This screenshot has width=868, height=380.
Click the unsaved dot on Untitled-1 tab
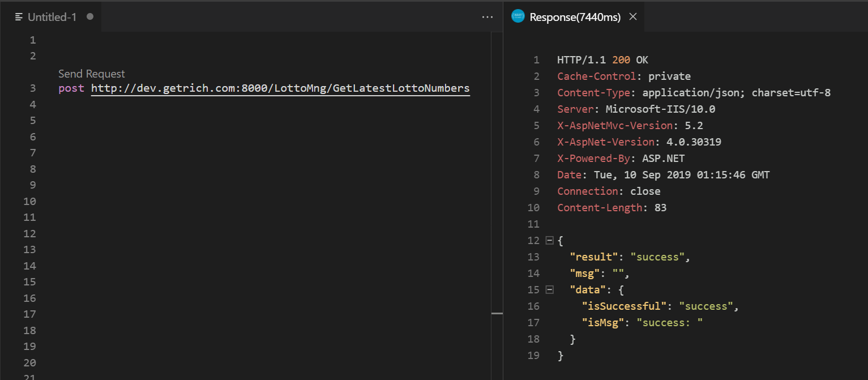point(89,17)
